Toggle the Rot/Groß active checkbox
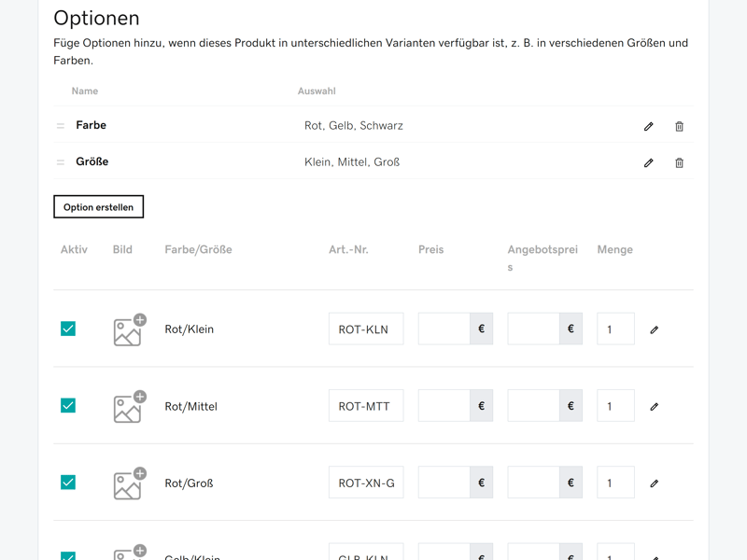The height and width of the screenshot is (560, 747). [x=68, y=483]
